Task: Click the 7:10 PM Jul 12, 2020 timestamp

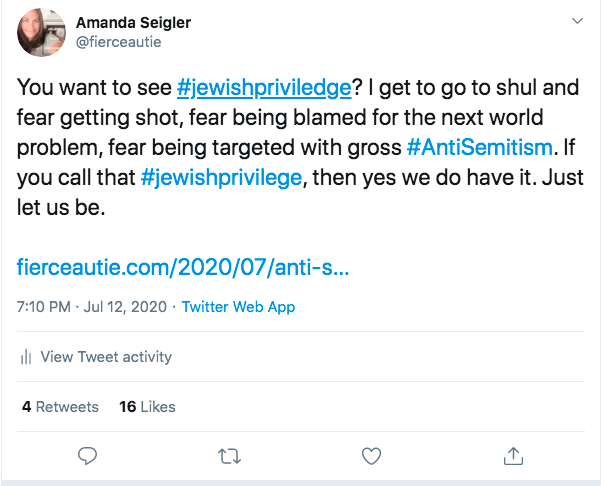Action: (x=90, y=307)
